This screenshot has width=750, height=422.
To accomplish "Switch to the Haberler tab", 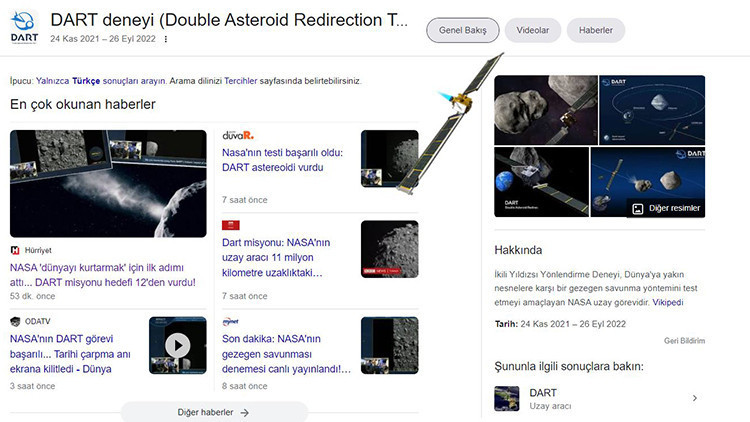I will click(x=595, y=30).
